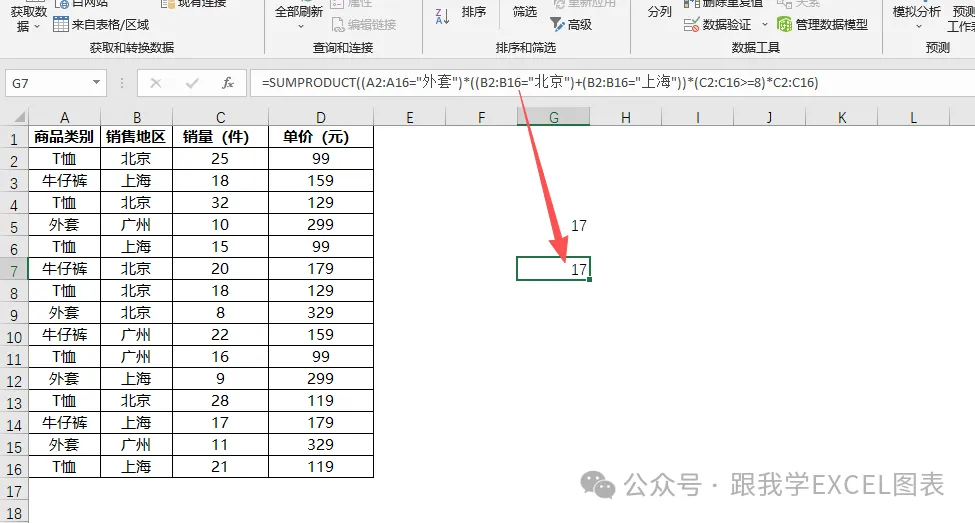Click the 编辑链接 icon

click(x=338, y=24)
